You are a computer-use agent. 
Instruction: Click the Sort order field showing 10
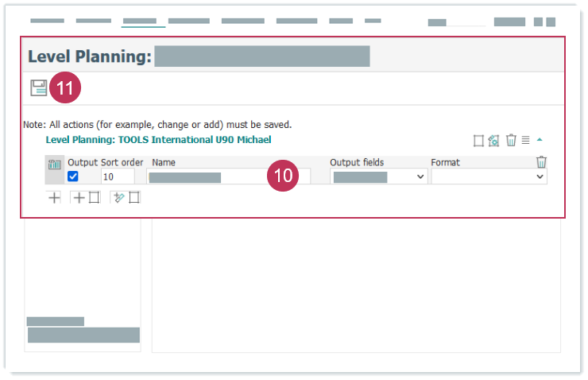pyautogui.click(x=118, y=176)
